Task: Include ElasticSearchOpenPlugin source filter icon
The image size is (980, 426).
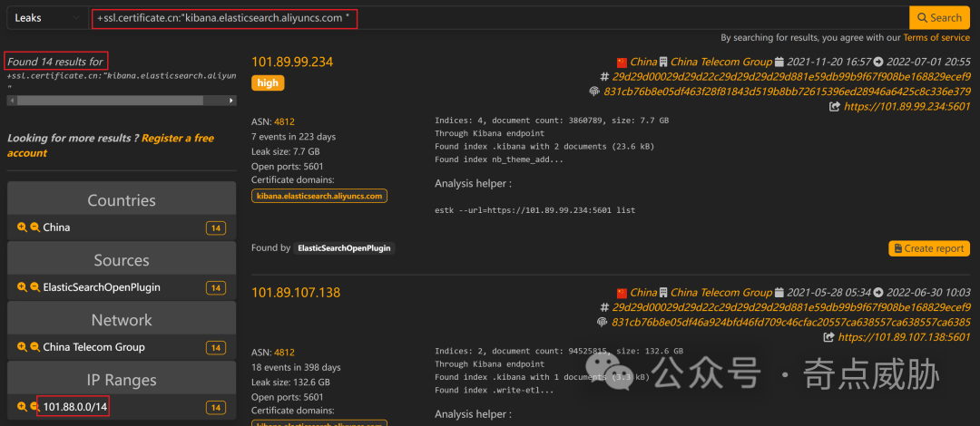Action: click(22, 287)
